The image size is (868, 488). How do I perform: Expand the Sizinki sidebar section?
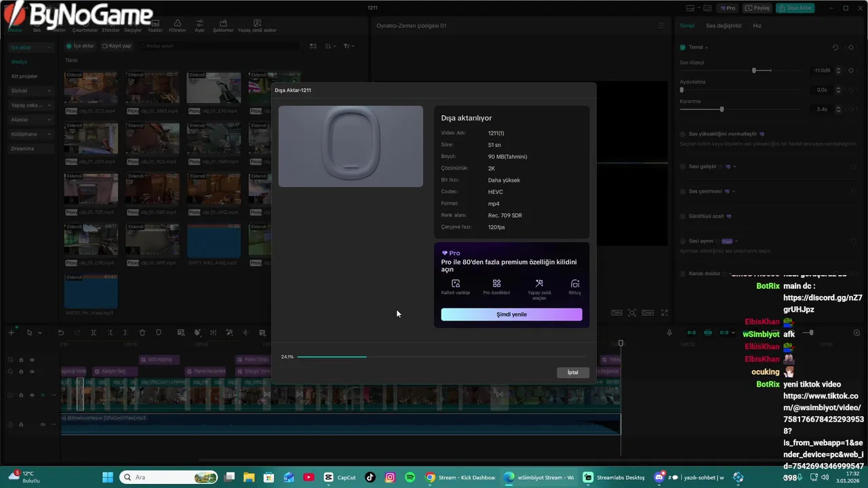pyautogui.click(x=49, y=91)
